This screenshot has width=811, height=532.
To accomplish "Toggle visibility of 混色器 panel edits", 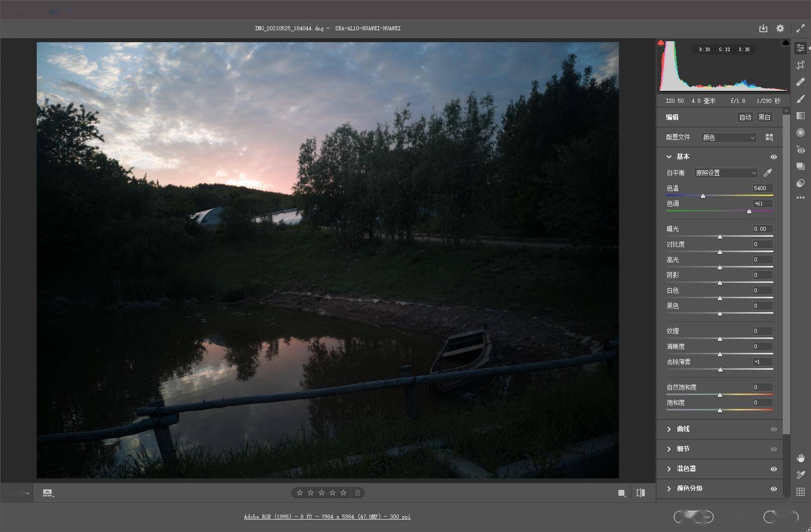I will pos(773,469).
